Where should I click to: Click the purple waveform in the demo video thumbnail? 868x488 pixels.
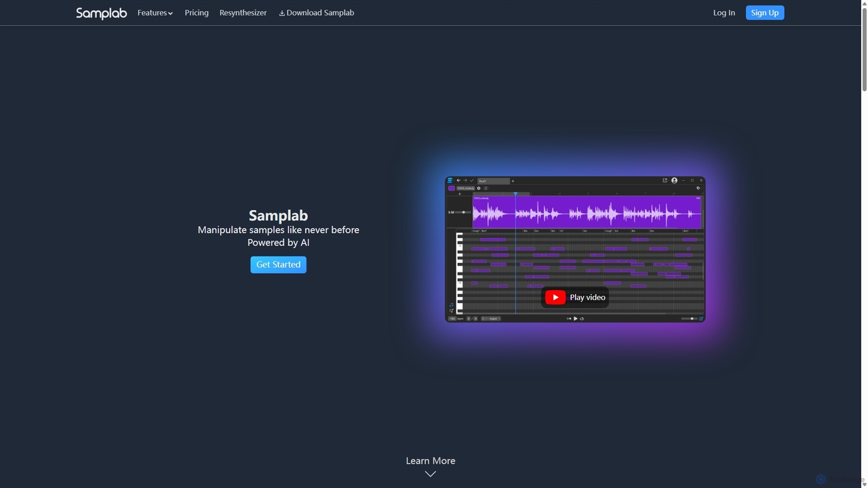(587, 212)
